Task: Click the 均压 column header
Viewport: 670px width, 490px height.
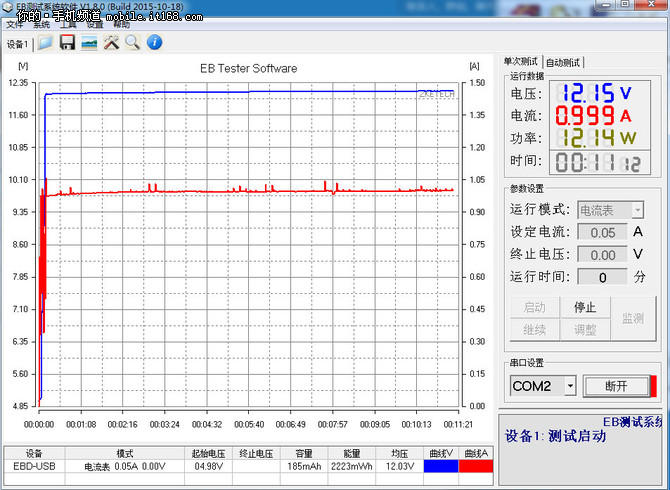Action: click(x=400, y=453)
